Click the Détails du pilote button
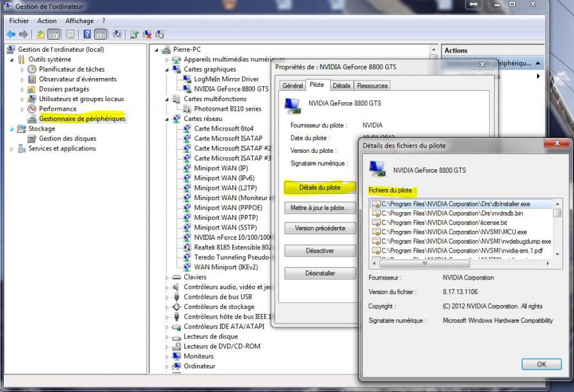 [320, 187]
